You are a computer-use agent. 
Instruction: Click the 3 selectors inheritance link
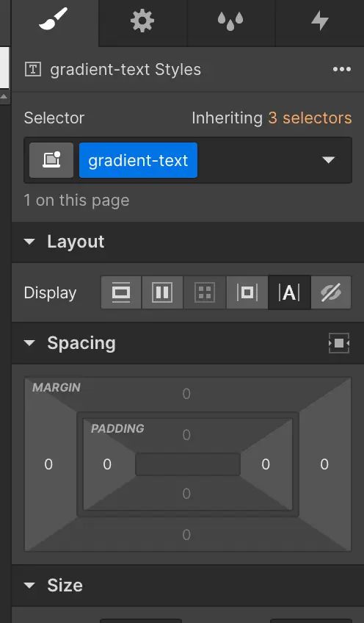coord(310,118)
